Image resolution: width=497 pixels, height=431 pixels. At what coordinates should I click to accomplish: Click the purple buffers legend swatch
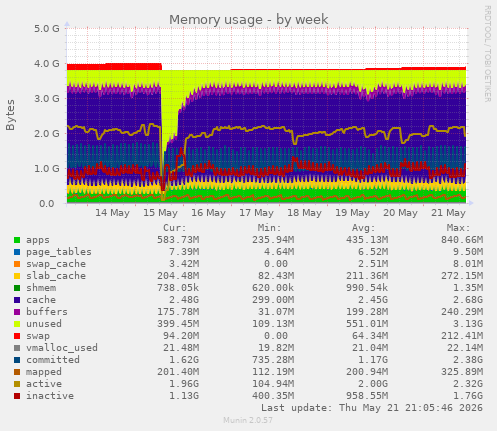coord(17,312)
